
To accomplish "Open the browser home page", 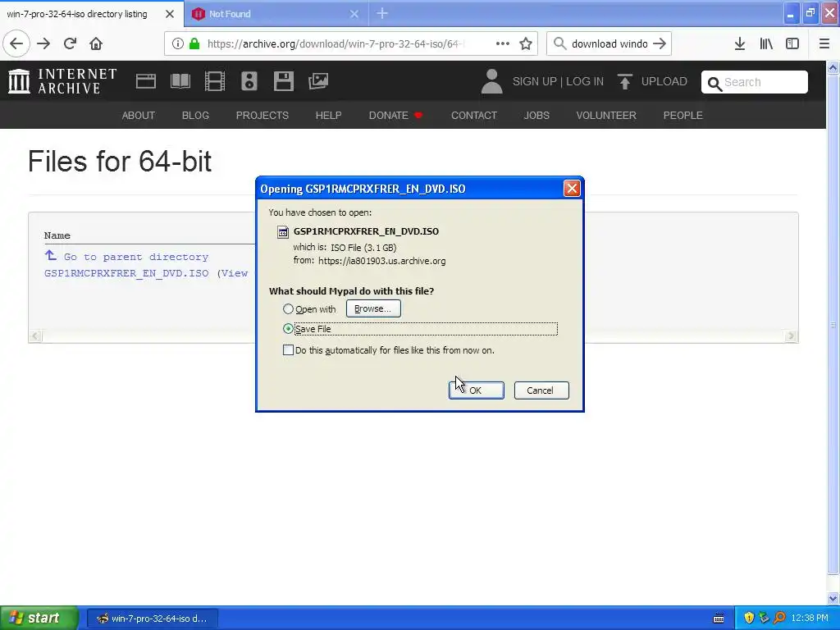I will click(96, 43).
